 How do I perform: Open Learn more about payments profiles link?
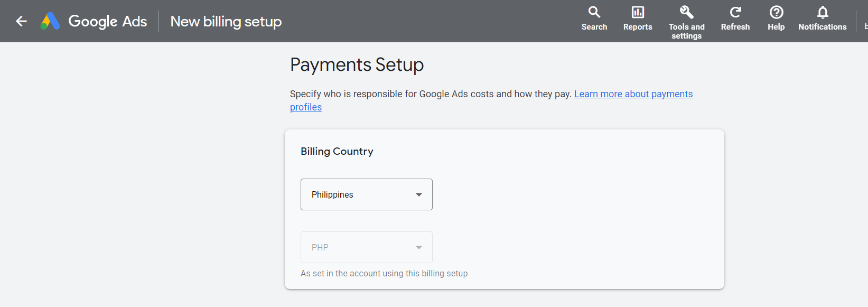633,94
